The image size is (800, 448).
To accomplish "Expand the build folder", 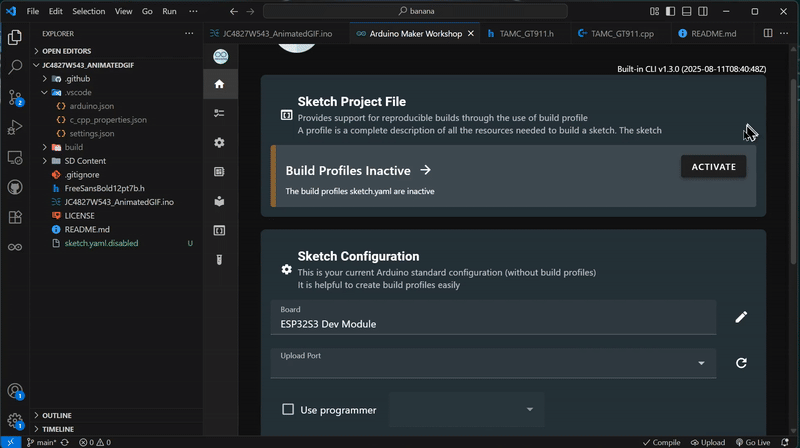I will tap(73, 147).
